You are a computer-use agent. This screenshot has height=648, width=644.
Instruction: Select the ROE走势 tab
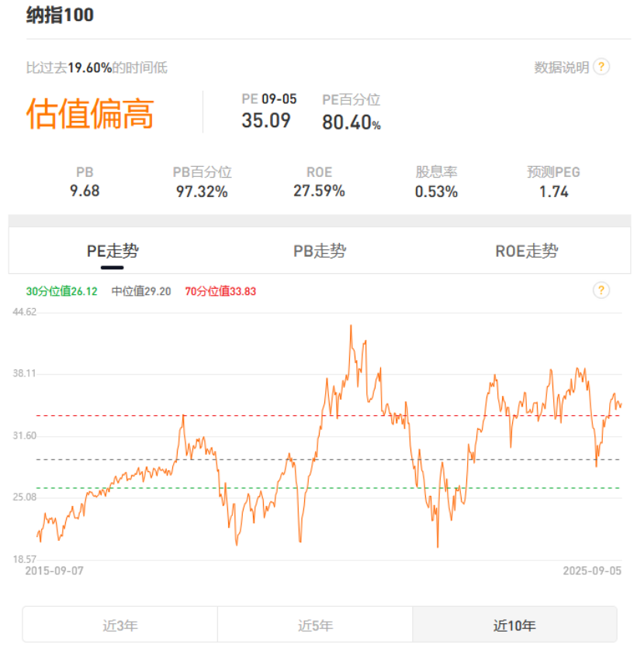(x=526, y=251)
